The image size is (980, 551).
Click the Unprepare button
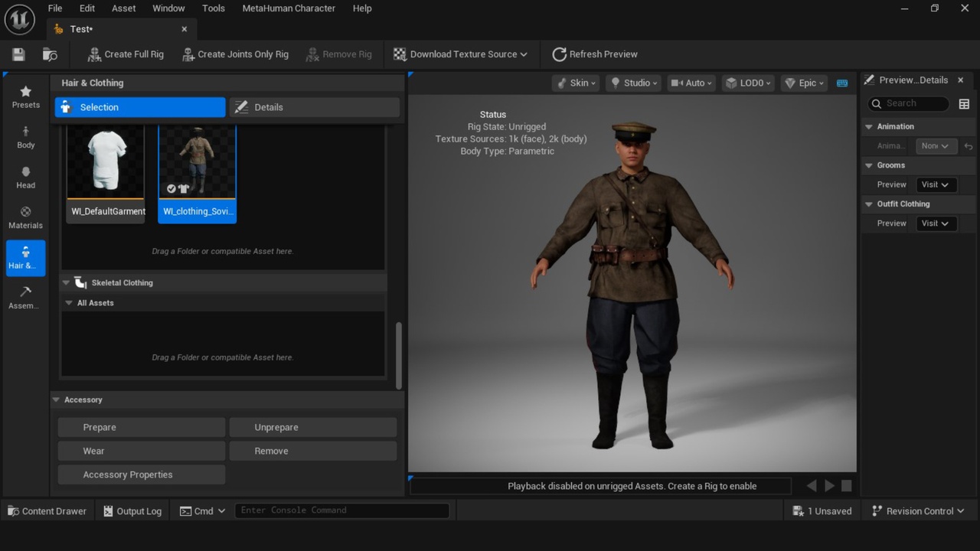[313, 427]
